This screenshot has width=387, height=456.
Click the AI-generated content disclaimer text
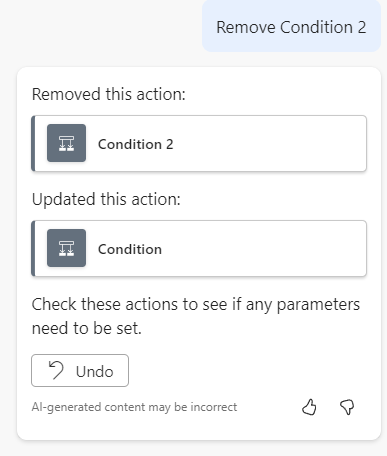(x=134, y=407)
